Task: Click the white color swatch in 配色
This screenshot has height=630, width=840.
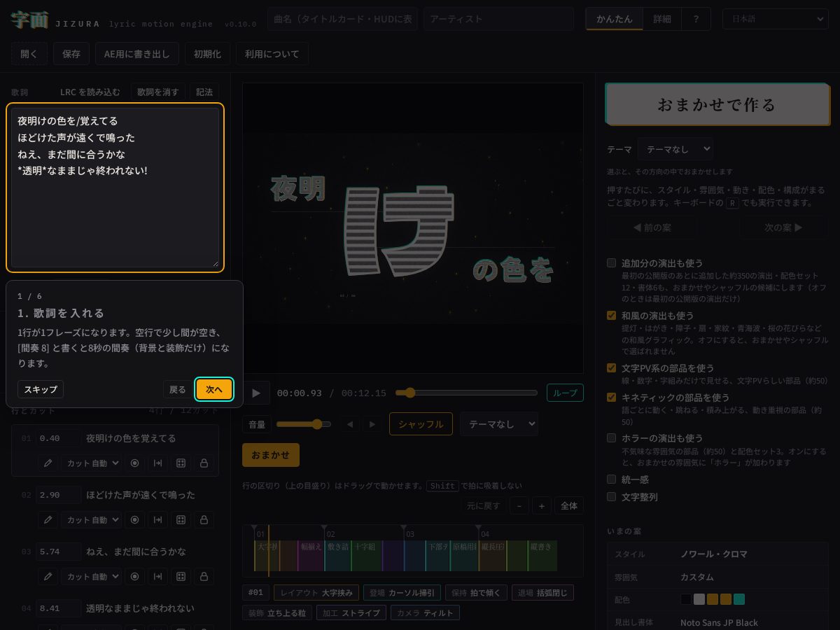Action: pyautogui.click(x=699, y=599)
